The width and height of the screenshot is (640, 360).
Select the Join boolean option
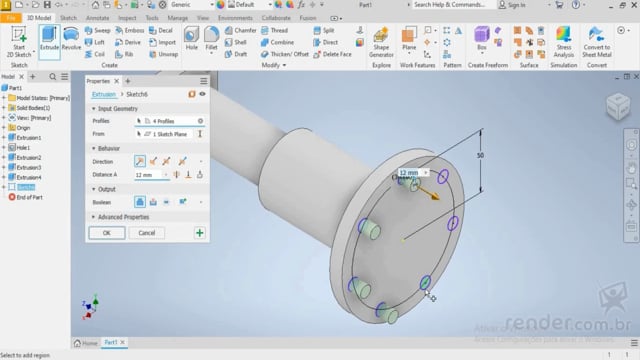tap(140, 202)
